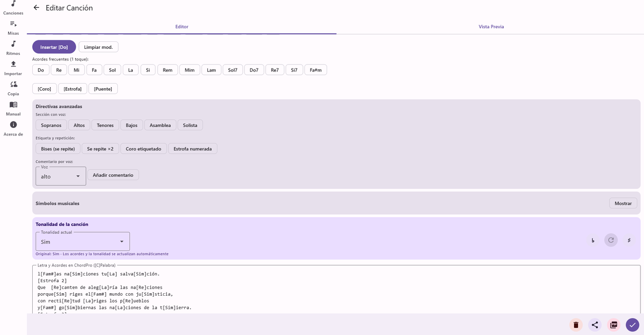Select the Tenores voice section
The height and width of the screenshot is (335, 644).
(105, 125)
